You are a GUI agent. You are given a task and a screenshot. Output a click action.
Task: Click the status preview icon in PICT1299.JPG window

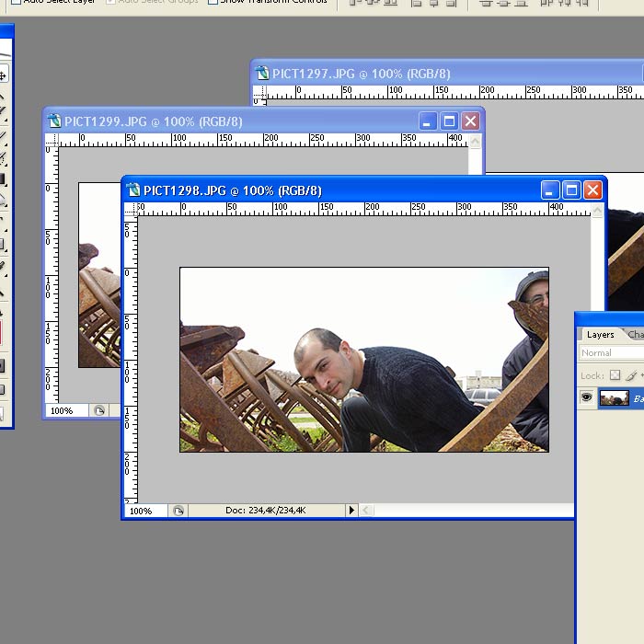pyautogui.click(x=99, y=410)
